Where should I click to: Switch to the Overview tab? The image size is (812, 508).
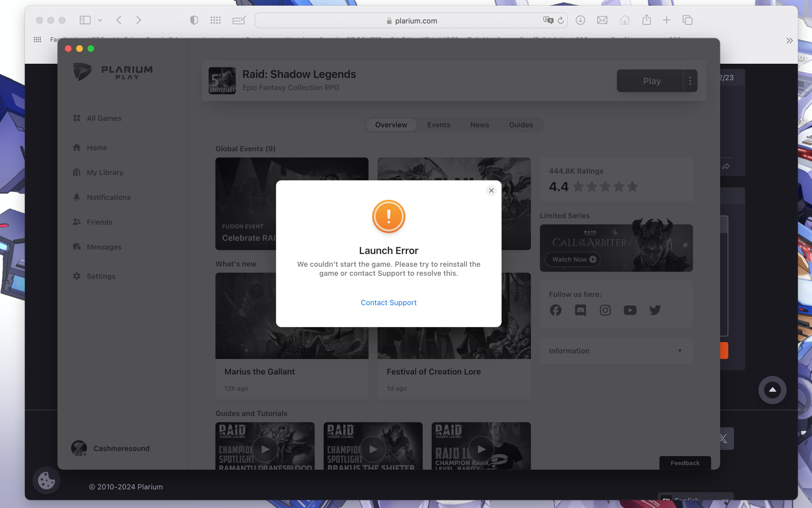click(391, 125)
